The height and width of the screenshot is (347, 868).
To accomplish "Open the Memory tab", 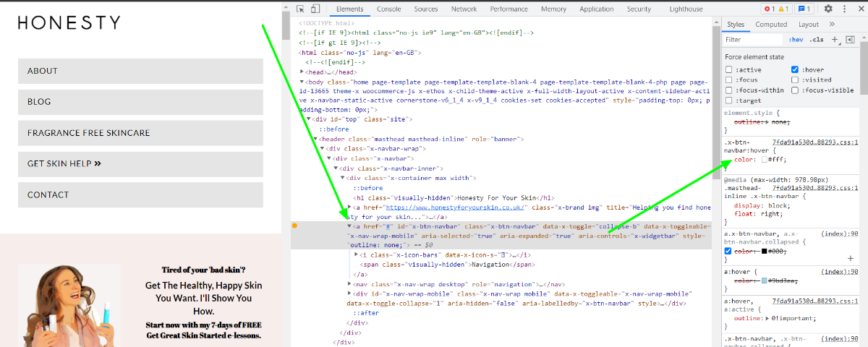I will pyautogui.click(x=553, y=9).
